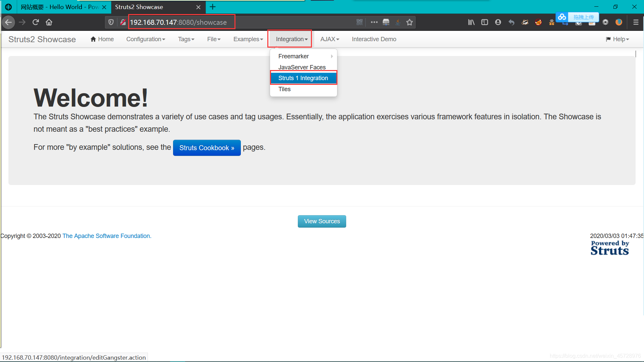Go back with the browser back arrow

point(9,22)
